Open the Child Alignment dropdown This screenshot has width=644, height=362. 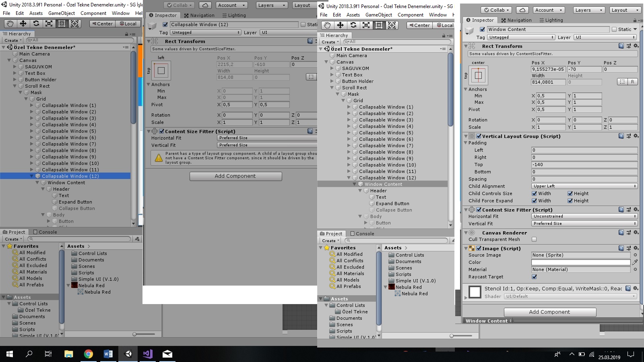click(x=584, y=186)
